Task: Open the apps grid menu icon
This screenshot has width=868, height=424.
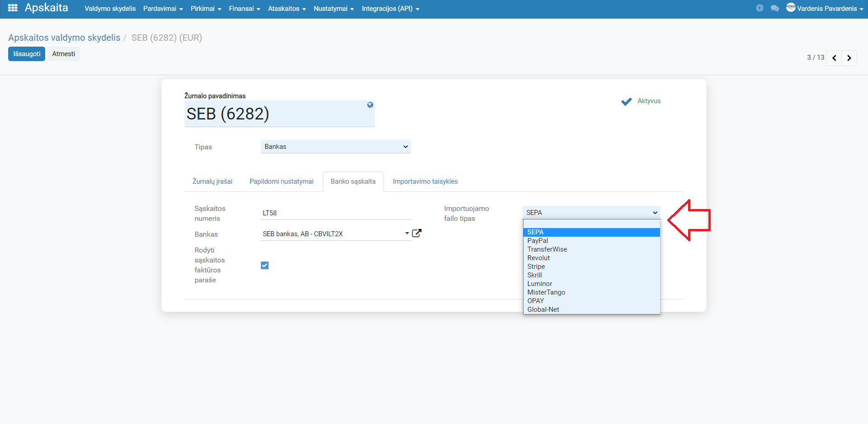Action: coord(13,8)
